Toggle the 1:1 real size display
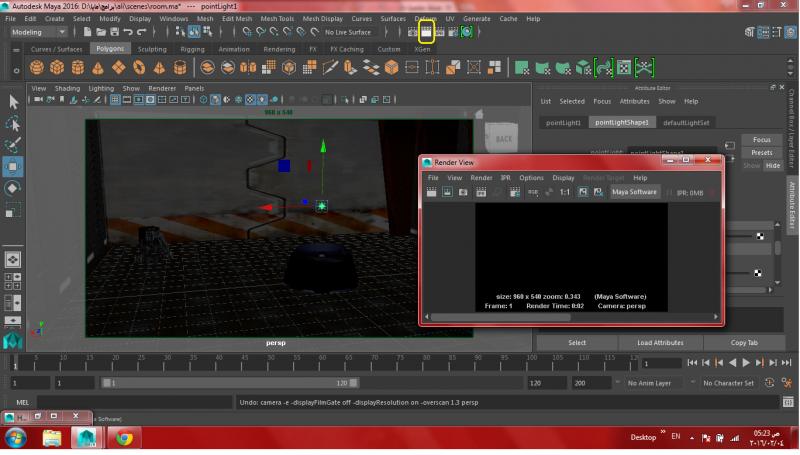The width and height of the screenshot is (800, 455). coord(564,192)
